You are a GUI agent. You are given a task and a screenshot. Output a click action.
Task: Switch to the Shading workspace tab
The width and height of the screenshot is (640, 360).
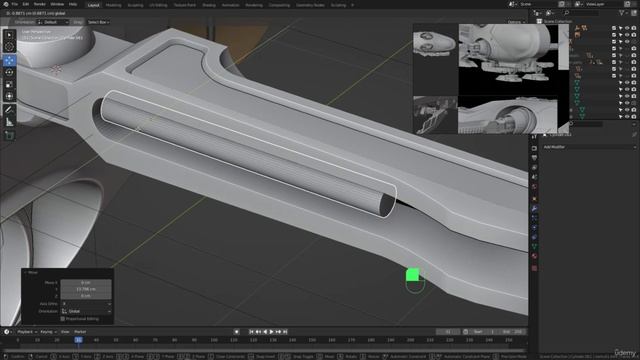coord(209,5)
